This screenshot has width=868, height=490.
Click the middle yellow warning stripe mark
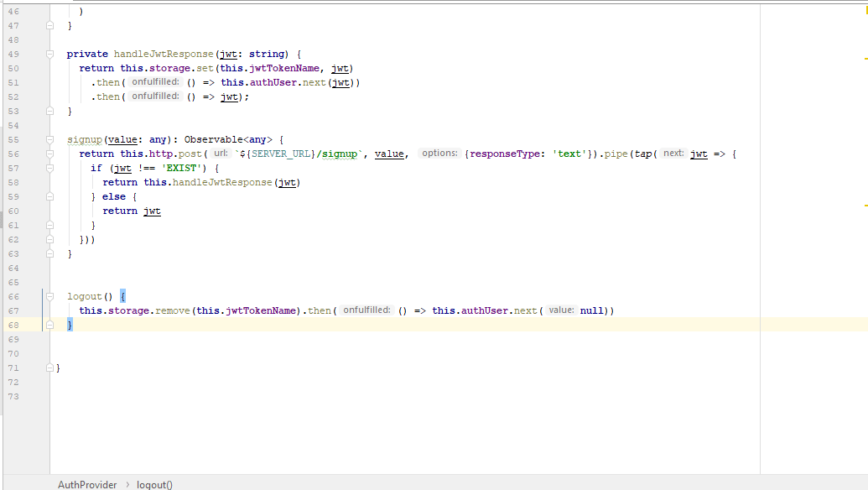pyautogui.click(x=865, y=59)
